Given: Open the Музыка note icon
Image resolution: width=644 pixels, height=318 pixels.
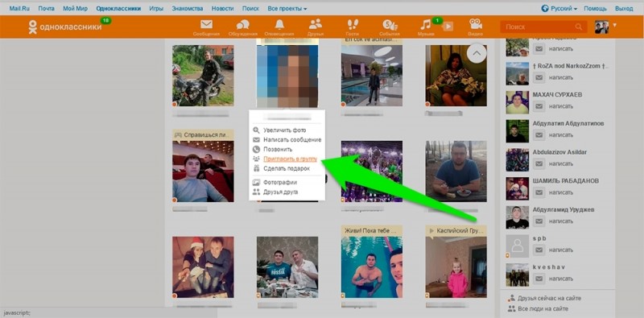Looking at the screenshot, I should 426,25.
